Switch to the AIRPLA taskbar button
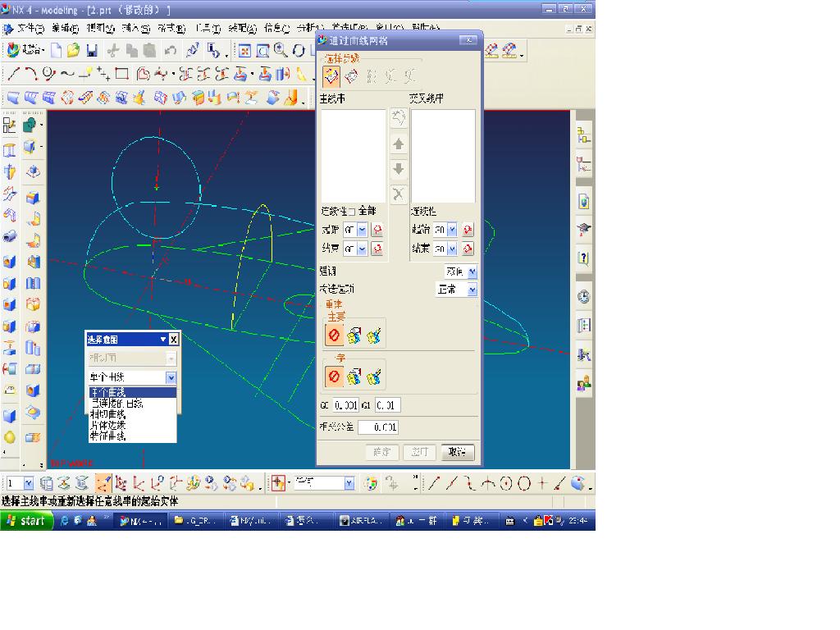This screenshot has width=840, height=630. coord(362,521)
